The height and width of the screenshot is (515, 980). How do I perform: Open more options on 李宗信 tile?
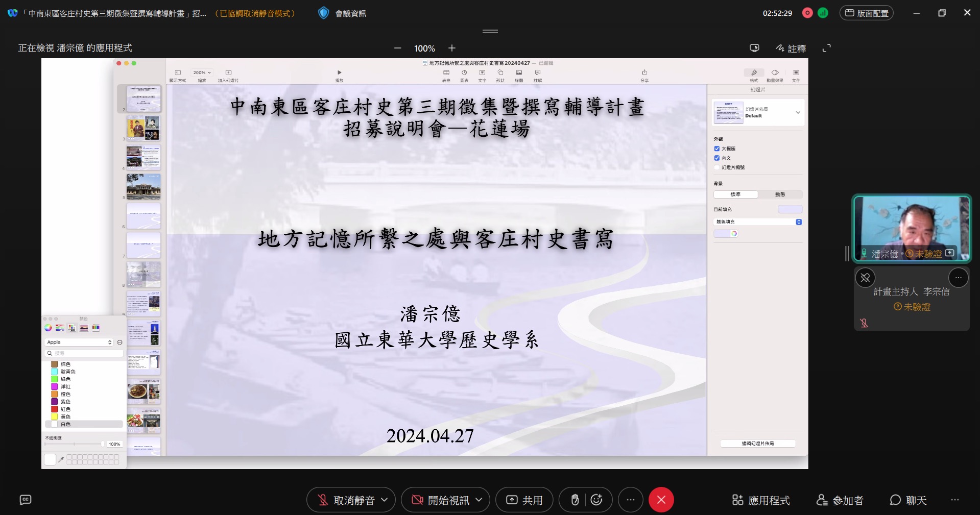pyautogui.click(x=959, y=278)
